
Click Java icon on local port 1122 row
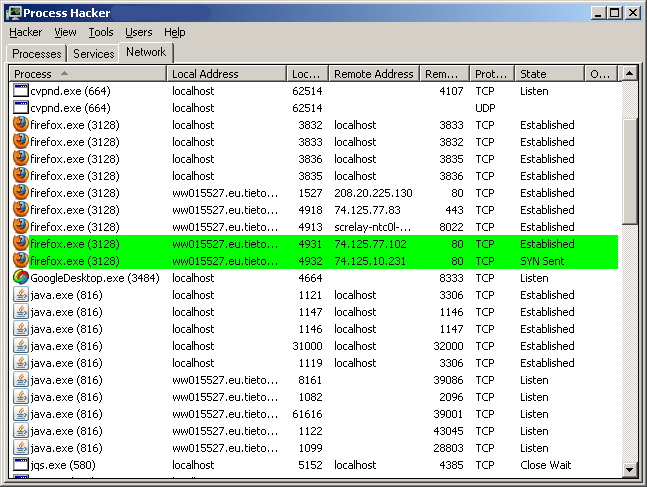point(21,430)
